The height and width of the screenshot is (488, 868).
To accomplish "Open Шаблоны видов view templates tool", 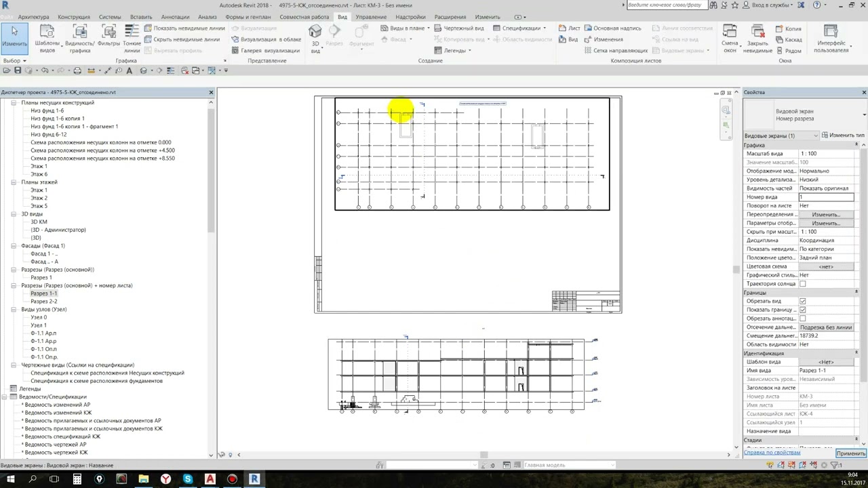I will click(47, 39).
